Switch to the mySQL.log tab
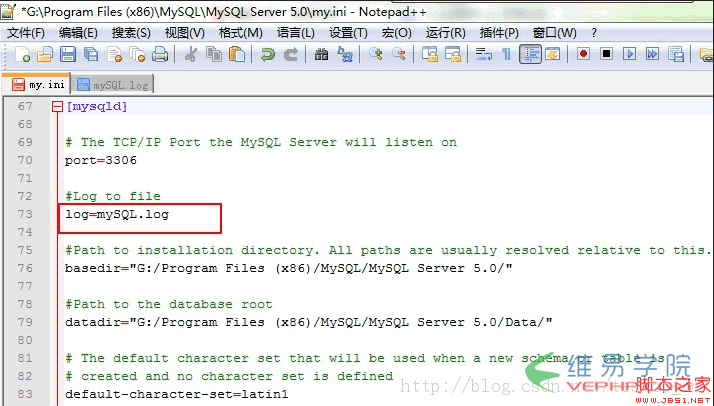Screen dimensions: 714x406 pyautogui.click(x=112, y=85)
